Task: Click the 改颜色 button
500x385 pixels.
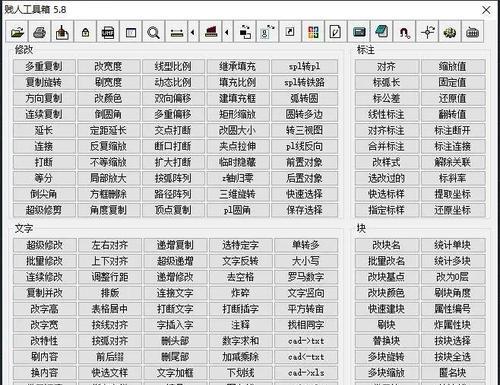Action: (108, 98)
